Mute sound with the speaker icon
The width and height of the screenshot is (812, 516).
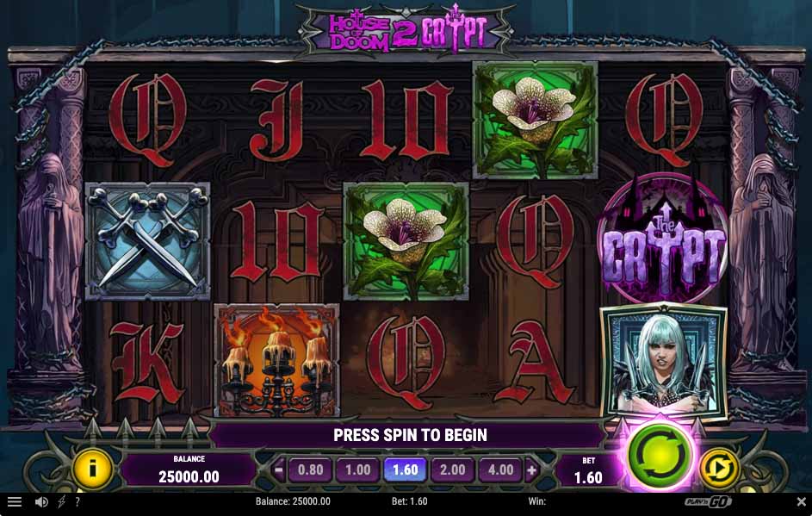(41, 501)
